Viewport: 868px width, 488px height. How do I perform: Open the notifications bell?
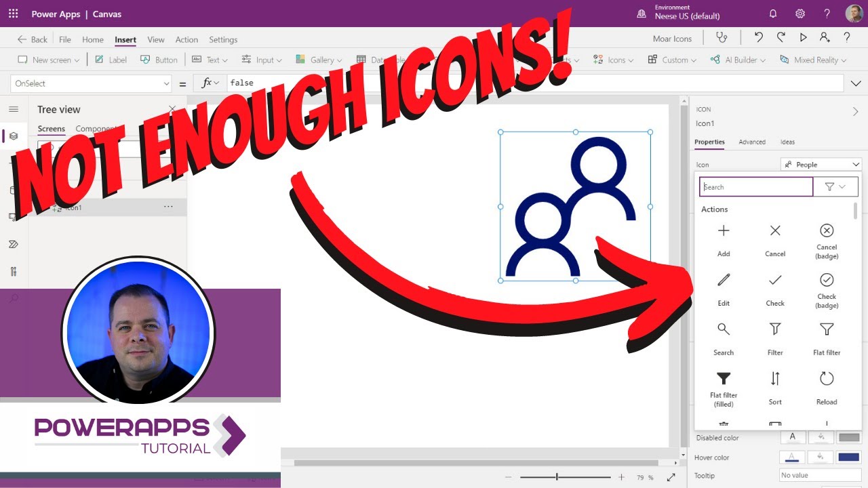[773, 14]
